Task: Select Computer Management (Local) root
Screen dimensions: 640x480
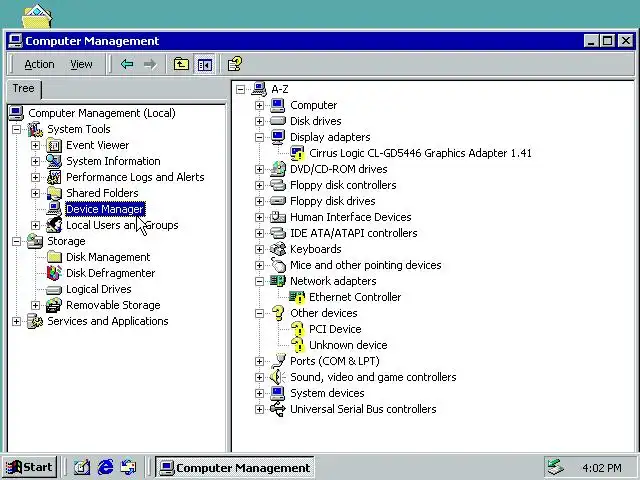Action: 102,113
